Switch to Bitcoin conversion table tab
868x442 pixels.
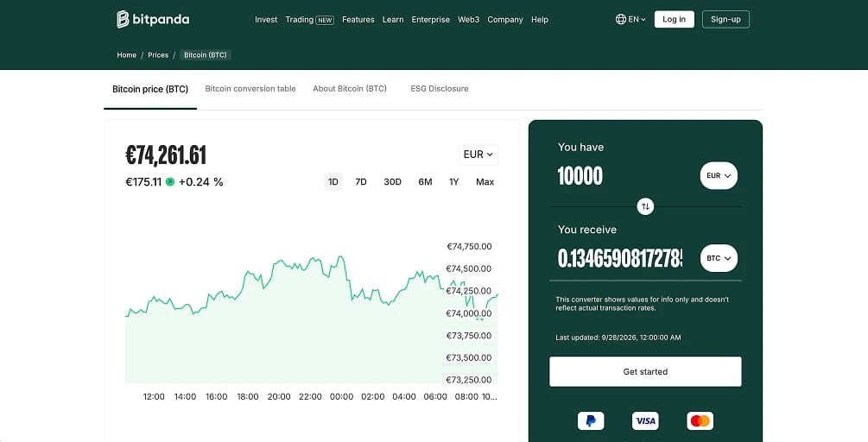(x=250, y=89)
